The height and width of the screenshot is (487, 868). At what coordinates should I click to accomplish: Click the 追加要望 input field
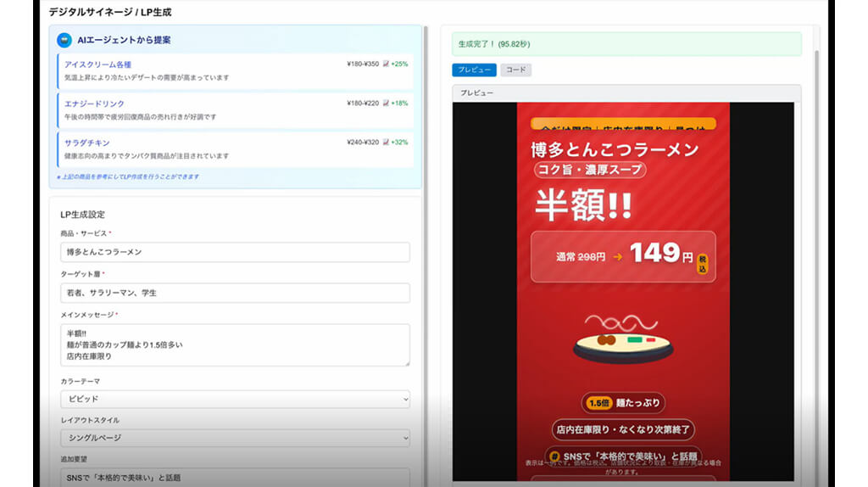[x=235, y=477]
